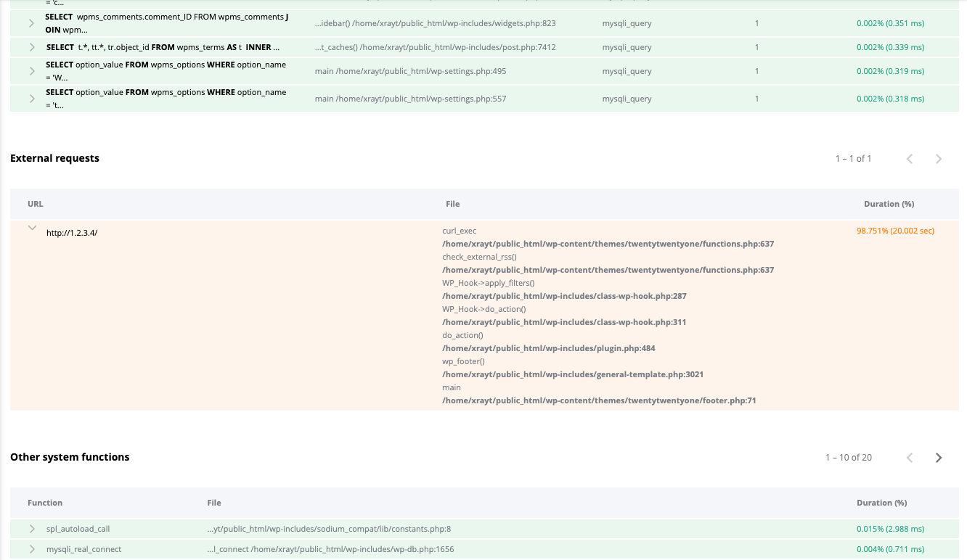Click the 98.751% (20.002 sec) duration value
The image size is (967, 560).
[895, 231]
